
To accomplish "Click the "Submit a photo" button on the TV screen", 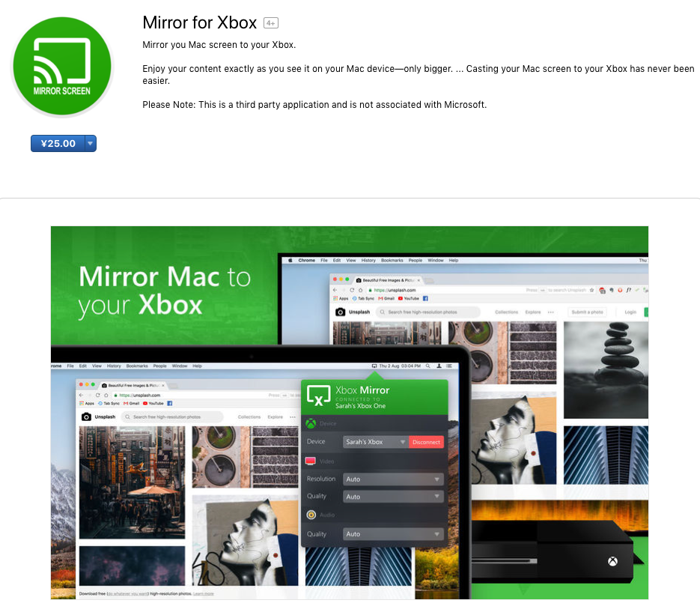I will coord(587,312).
